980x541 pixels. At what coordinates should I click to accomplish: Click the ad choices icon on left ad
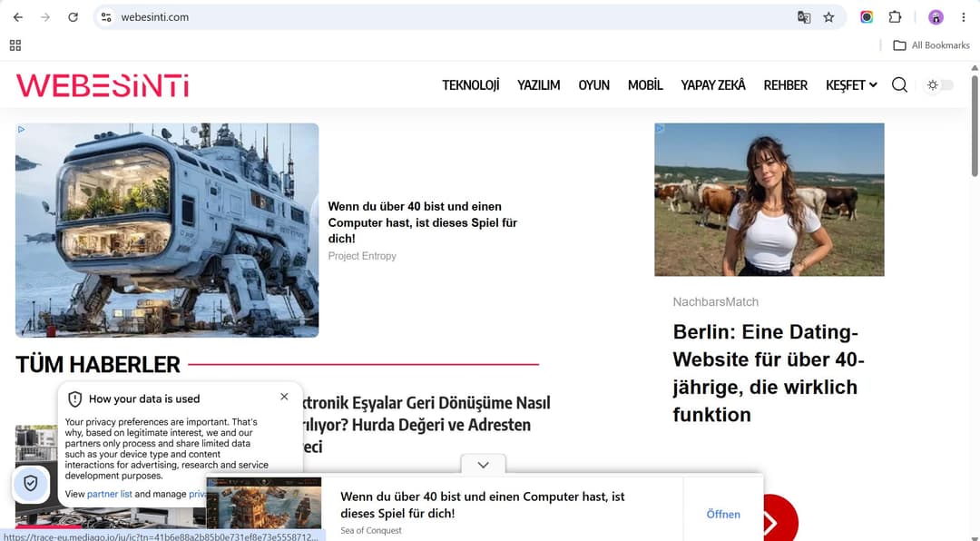(x=21, y=130)
